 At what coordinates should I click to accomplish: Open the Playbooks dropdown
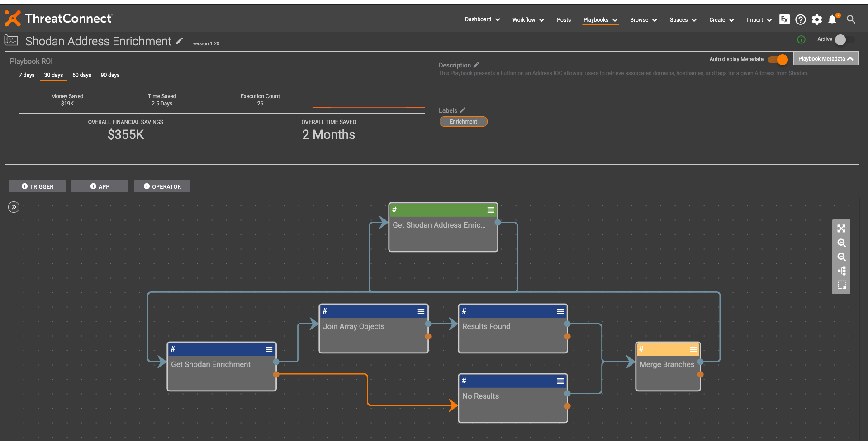600,20
